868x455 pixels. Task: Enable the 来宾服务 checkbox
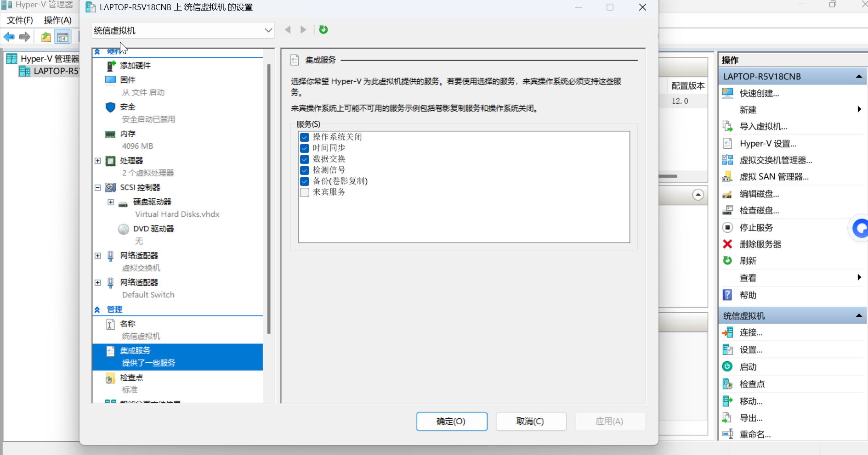pyautogui.click(x=304, y=192)
